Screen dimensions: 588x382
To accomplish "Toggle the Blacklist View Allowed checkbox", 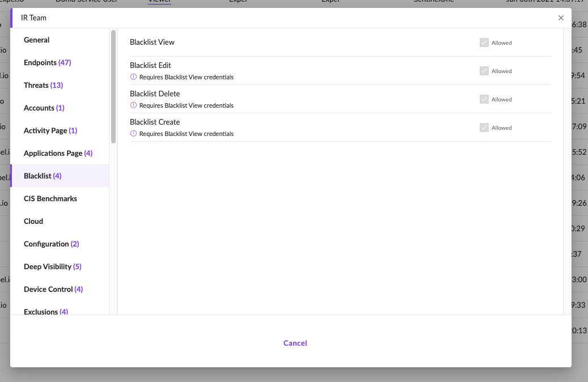I will 484,43.
